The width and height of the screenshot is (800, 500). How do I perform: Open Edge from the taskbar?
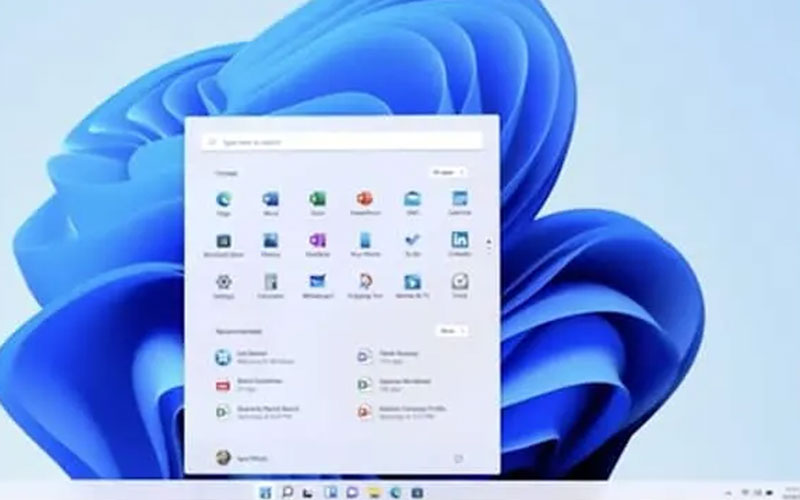(x=396, y=492)
